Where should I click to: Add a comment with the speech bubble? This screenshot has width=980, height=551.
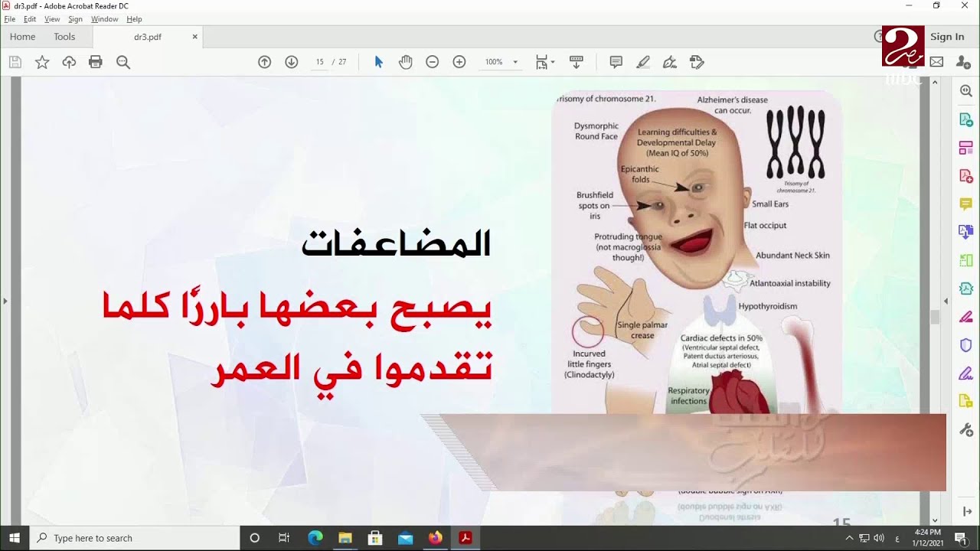click(x=616, y=62)
